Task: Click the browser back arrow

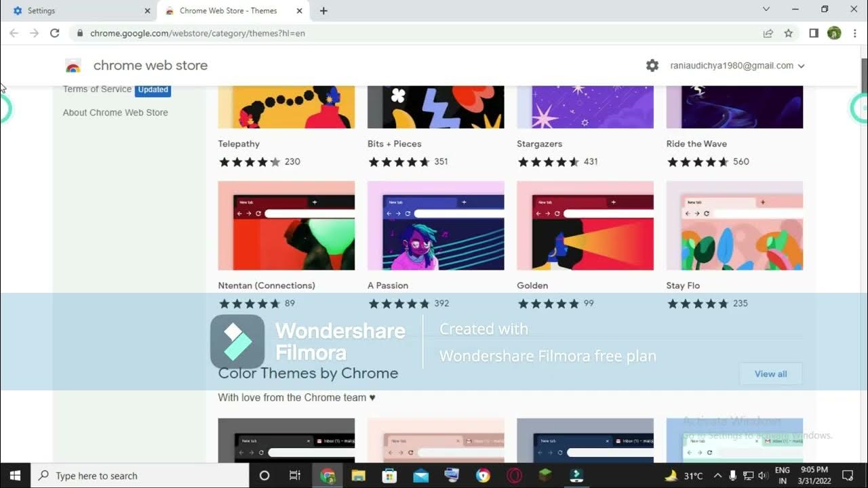Action: click(x=14, y=33)
